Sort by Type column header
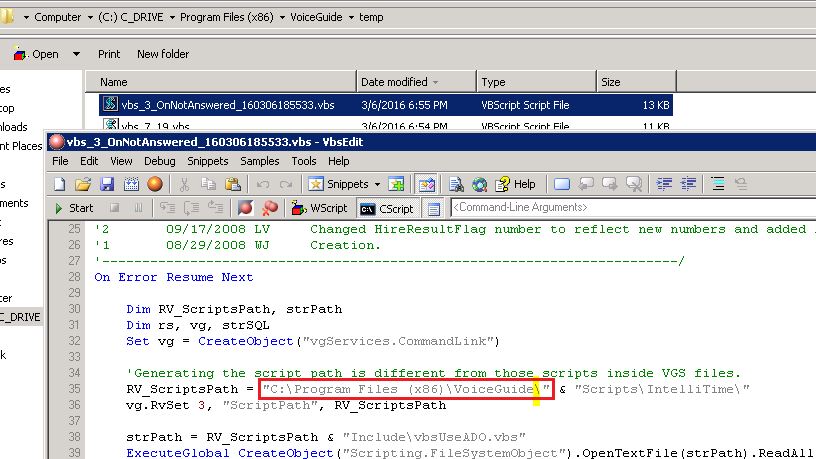Viewport: 816px width, 459px height. (536, 82)
